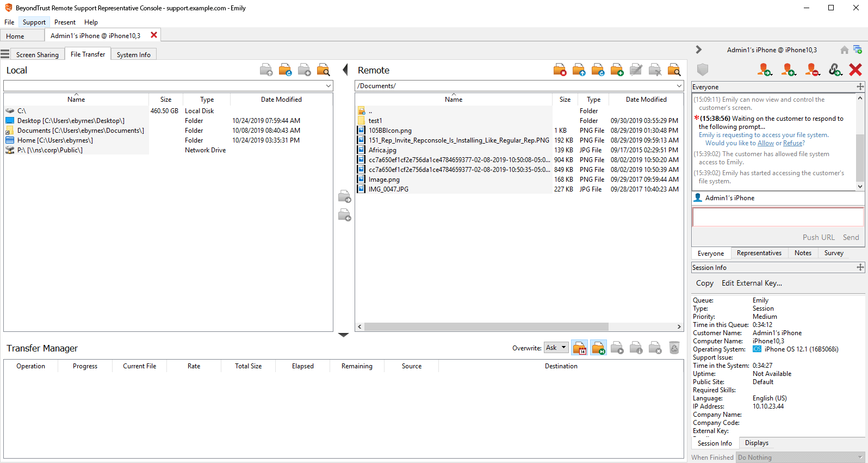
Task: Collapse Local pane with black left arrow
Action: point(345,70)
